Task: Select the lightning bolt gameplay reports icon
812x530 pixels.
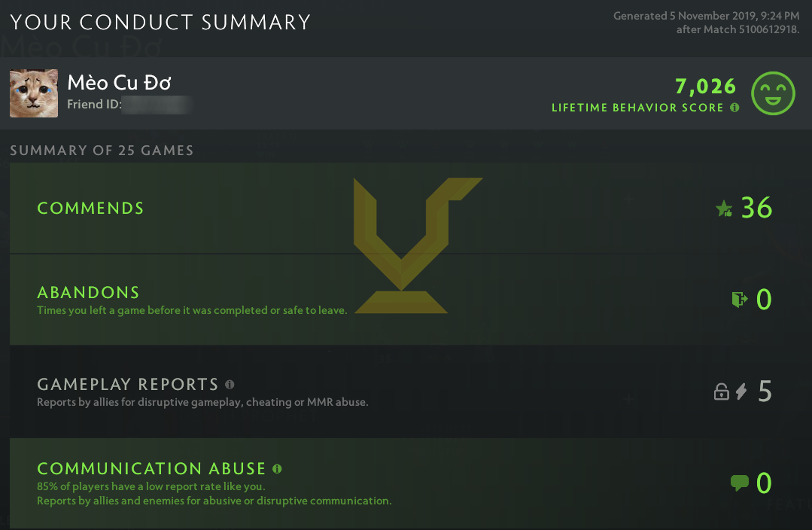Action: tap(741, 391)
